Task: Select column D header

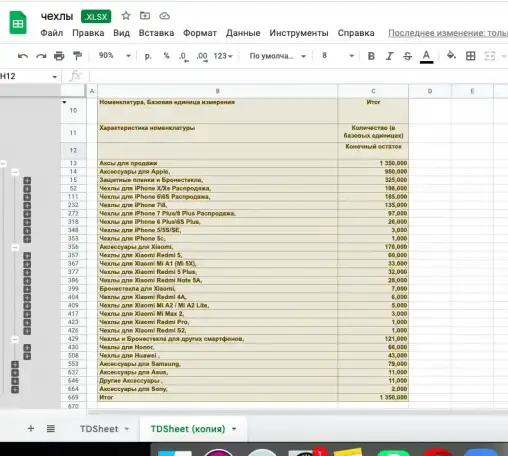Action: tap(430, 91)
